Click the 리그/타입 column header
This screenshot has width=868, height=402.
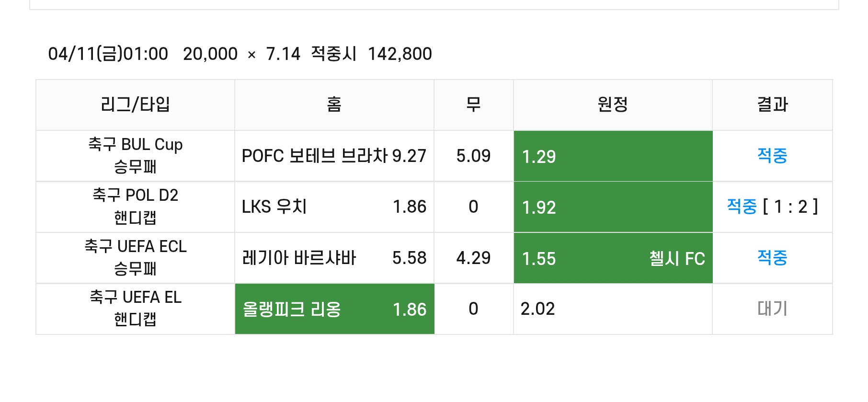click(x=136, y=104)
